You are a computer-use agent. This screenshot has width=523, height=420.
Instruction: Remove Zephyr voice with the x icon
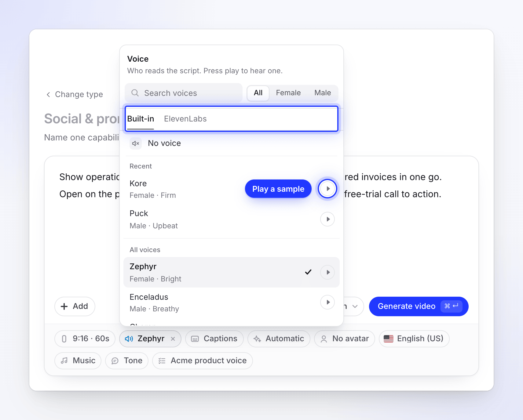pos(173,339)
